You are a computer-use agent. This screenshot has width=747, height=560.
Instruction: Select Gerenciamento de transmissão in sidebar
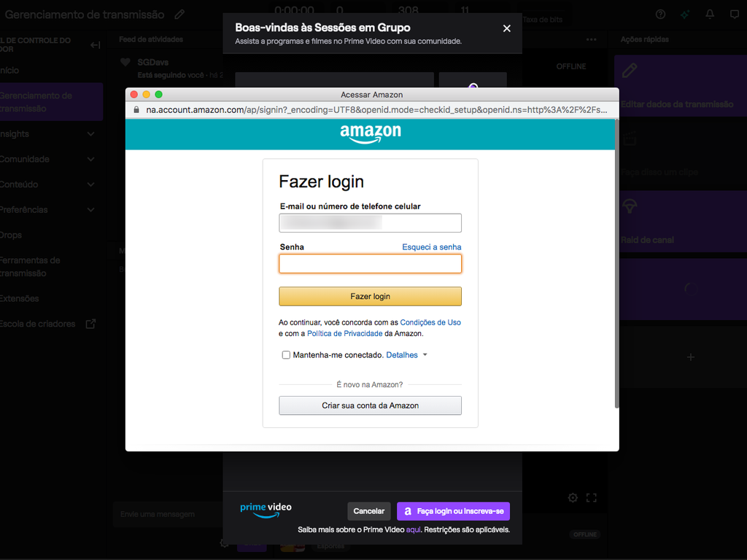click(51, 102)
